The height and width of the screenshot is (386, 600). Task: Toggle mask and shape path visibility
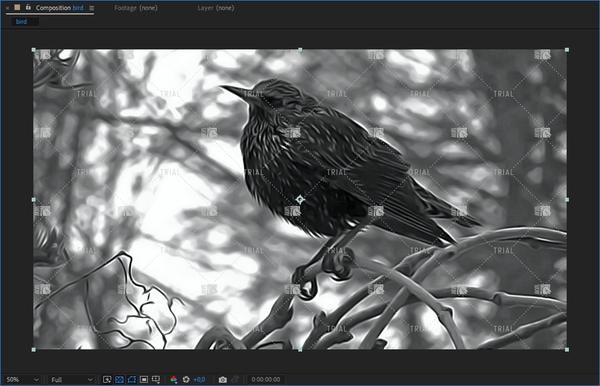pyautogui.click(x=132, y=379)
